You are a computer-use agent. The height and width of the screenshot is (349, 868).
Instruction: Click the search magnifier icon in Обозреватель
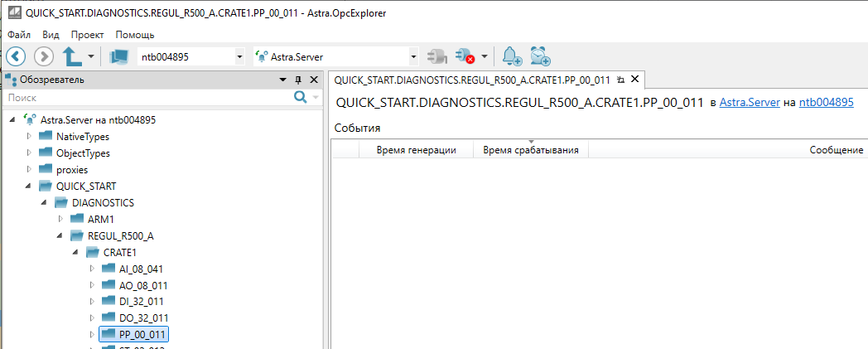(301, 98)
